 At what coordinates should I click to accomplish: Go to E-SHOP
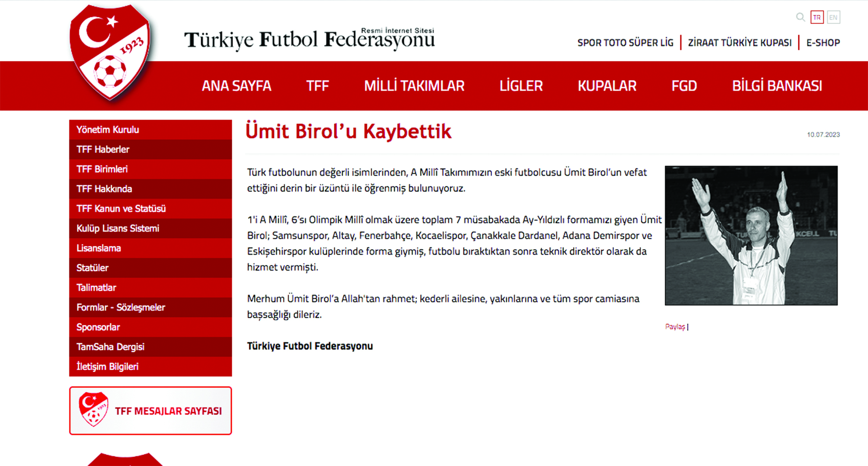pyautogui.click(x=823, y=42)
